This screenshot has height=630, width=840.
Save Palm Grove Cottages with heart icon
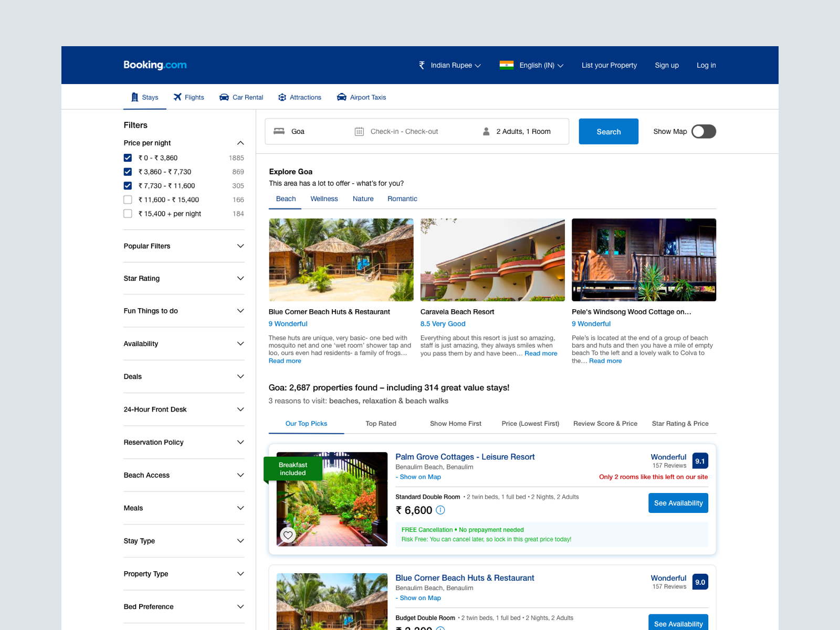(288, 535)
